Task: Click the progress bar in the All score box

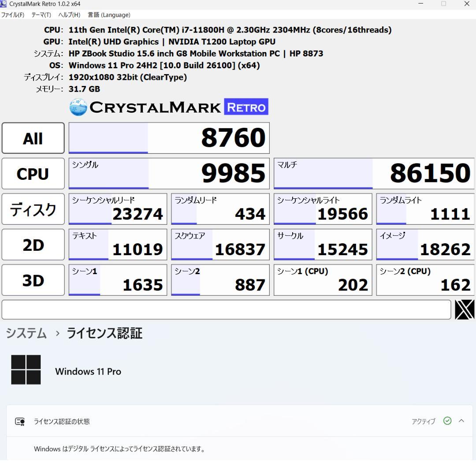Action: click(x=108, y=138)
